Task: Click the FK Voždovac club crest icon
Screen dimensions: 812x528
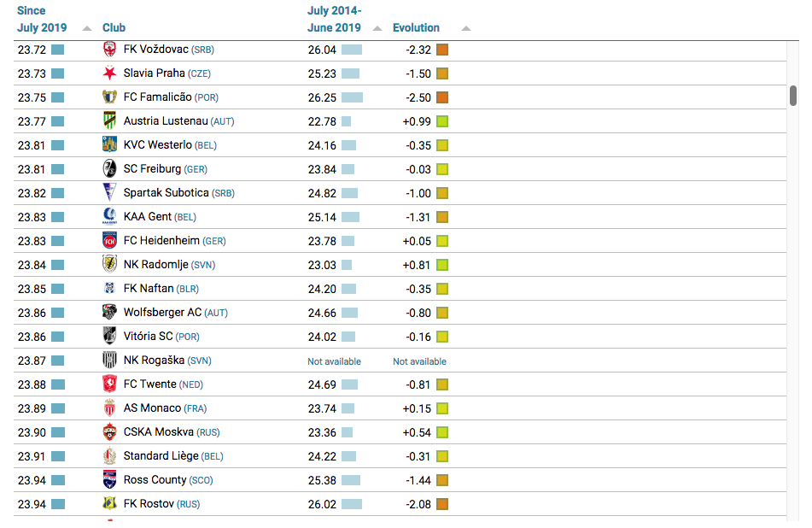Action: coord(109,50)
